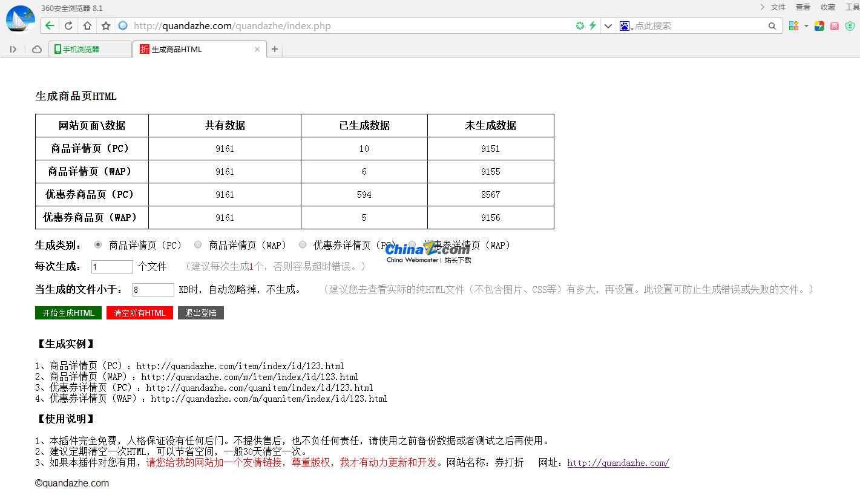Click the ©quandazhe.com footer text
860x504 pixels.
pos(72,483)
